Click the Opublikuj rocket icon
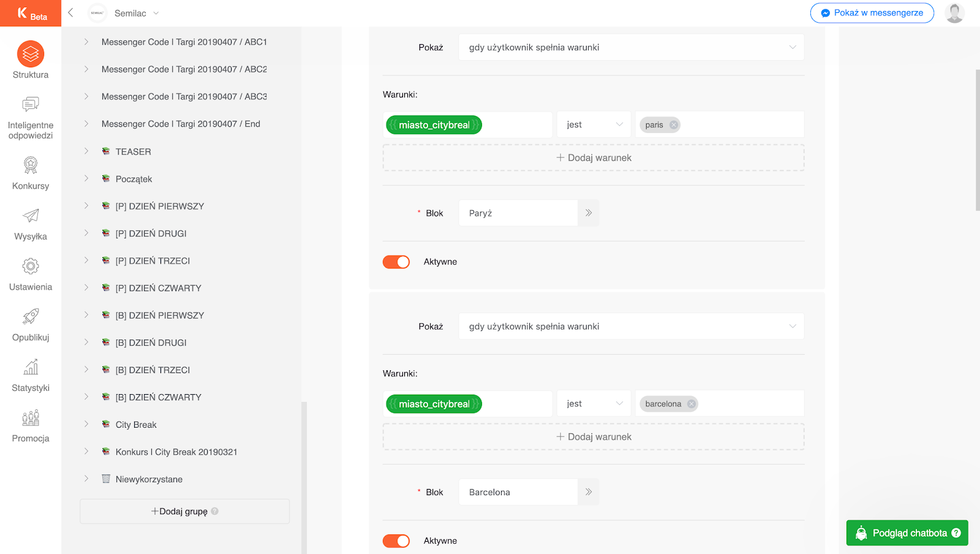Viewport: 980px width, 554px height. coord(31,317)
